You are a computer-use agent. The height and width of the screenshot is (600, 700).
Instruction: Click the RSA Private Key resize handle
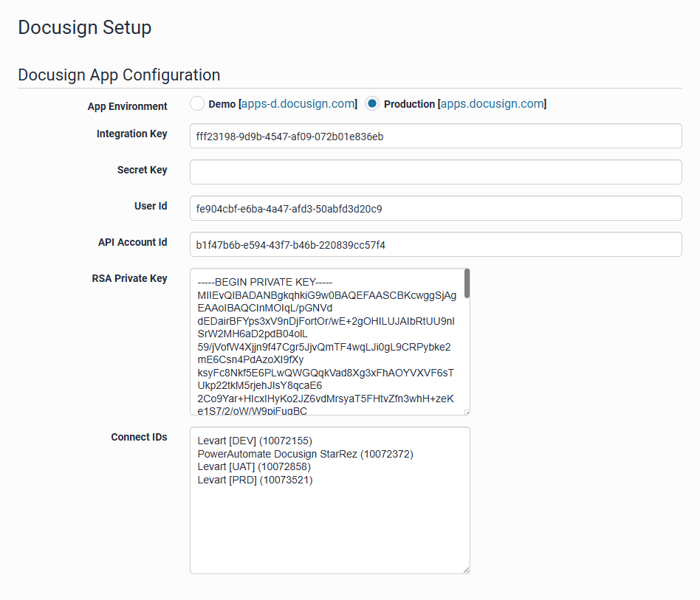point(466,412)
